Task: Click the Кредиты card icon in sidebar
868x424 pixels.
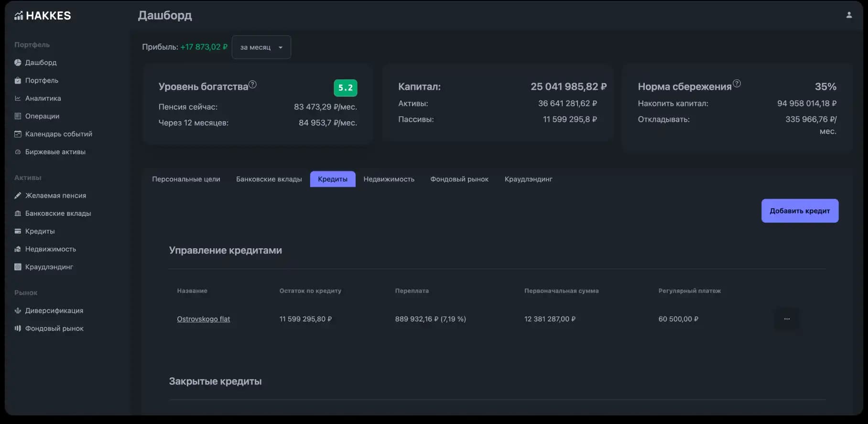Action: coord(18,231)
